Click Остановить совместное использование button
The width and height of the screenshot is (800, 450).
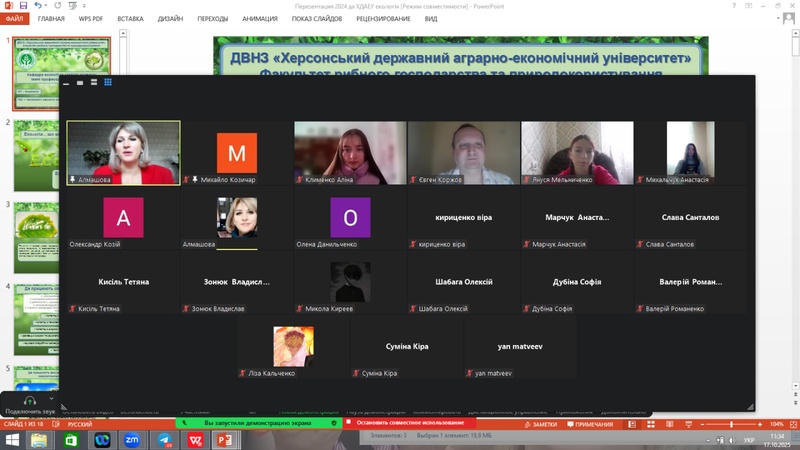coord(403,423)
